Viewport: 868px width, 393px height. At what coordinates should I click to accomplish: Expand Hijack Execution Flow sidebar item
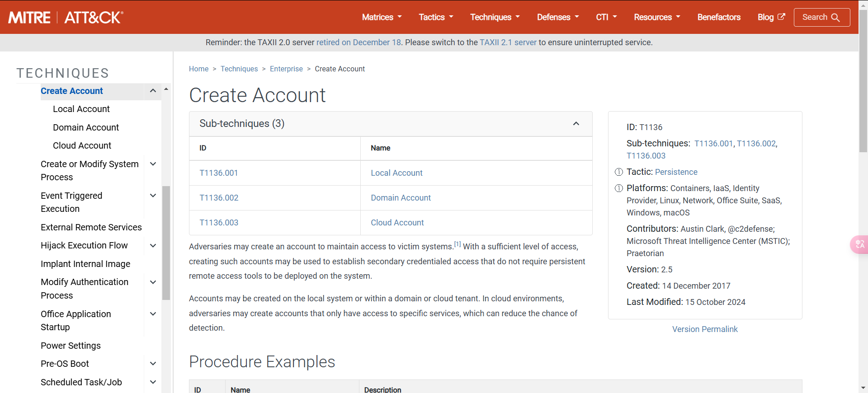(x=153, y=246)
